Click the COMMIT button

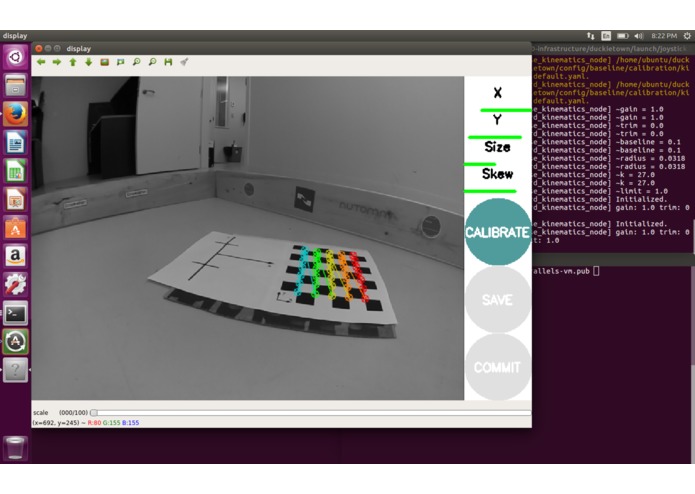tap(498, 367)
